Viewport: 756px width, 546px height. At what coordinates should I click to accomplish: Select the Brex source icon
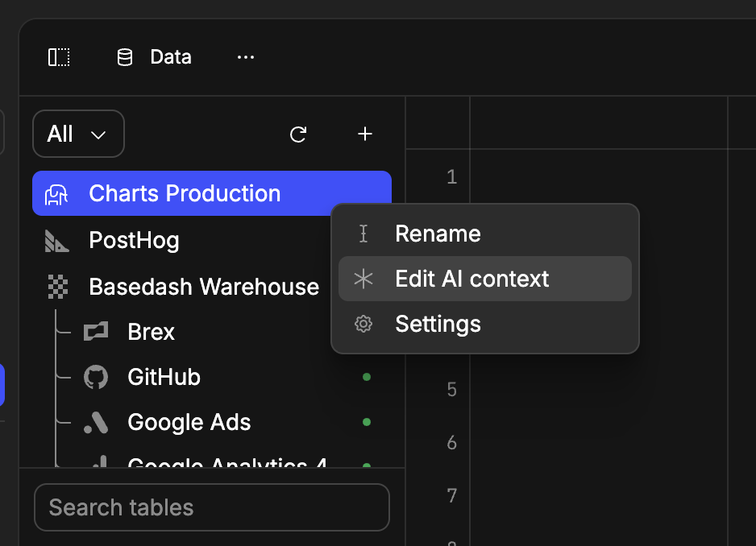pyautogui.click(x=95, y=331)
